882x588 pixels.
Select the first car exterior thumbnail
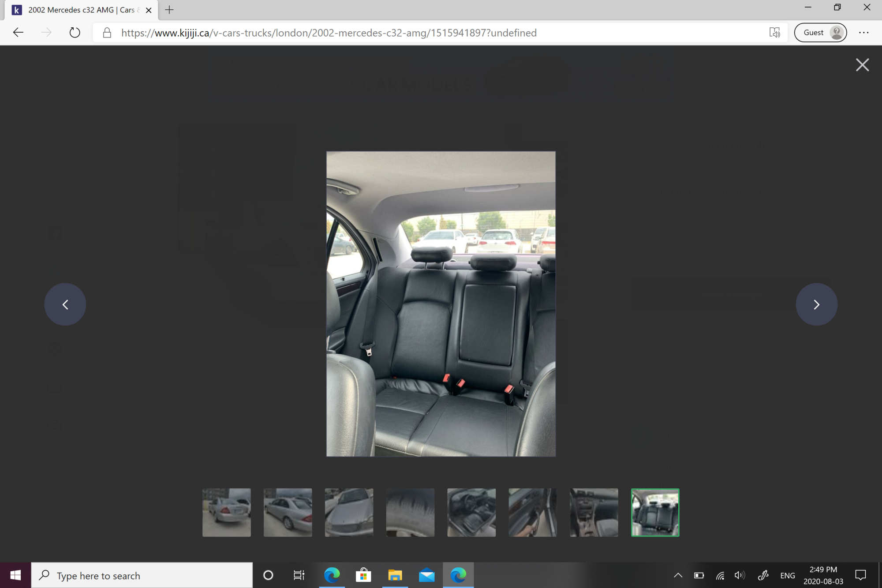click(227, 513)
